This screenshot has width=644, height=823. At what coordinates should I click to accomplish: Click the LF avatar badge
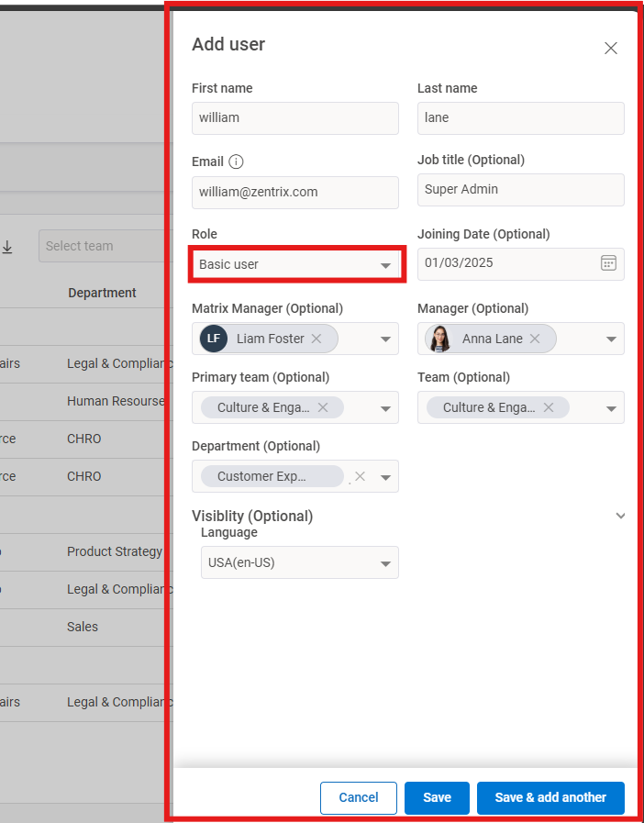click(214, 339)
